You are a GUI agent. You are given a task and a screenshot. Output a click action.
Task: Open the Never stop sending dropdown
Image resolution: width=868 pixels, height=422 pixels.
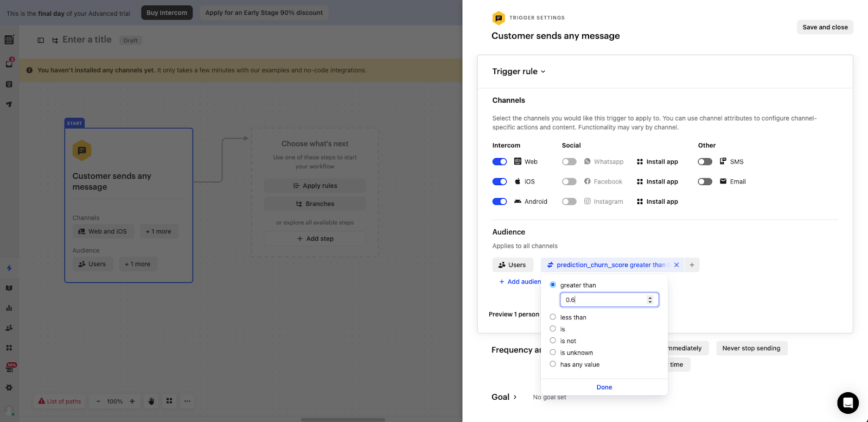751,348
